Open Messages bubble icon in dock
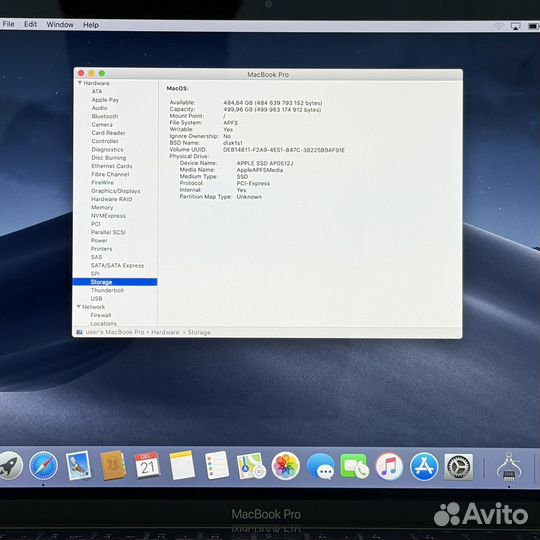This screenshot has height=540, width=540. tap(321, 467)
